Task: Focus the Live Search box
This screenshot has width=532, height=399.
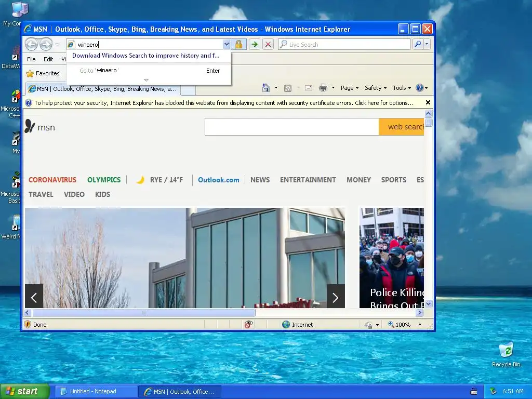Action: click(344, 45)
